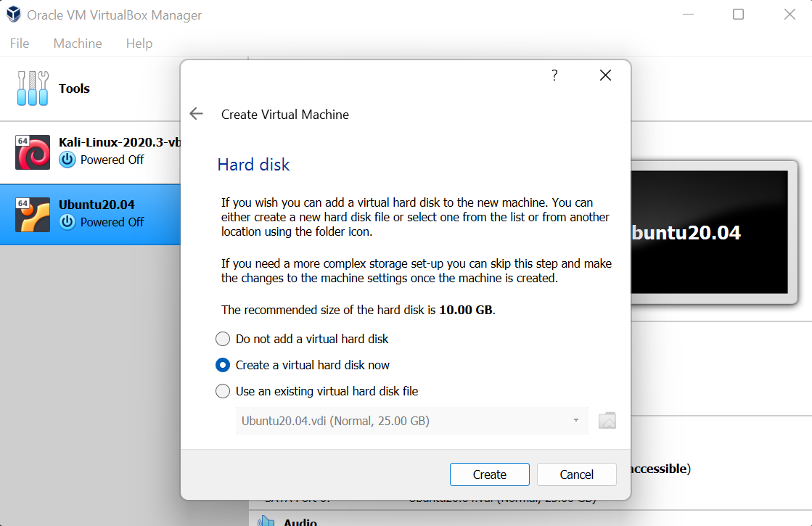Open the File menu
The width and height of the screenshot is (812, 526).
[x=19, y=44]
